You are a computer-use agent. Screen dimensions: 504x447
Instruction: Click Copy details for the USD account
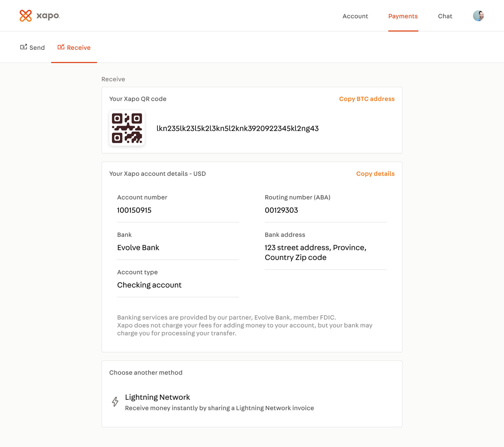click(x=375, y=174)
